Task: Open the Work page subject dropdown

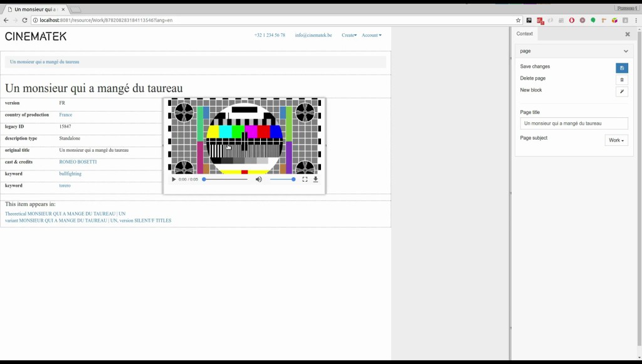Action: pyautogui.click(x=616, y=140)
